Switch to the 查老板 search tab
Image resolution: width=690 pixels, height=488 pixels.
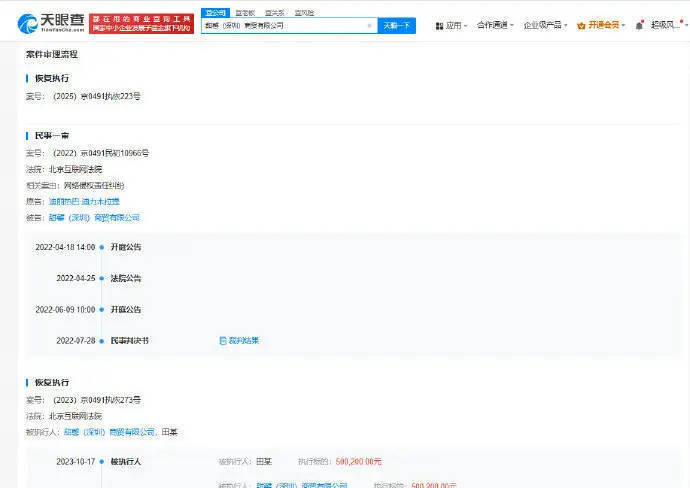(x=245, y=13)
